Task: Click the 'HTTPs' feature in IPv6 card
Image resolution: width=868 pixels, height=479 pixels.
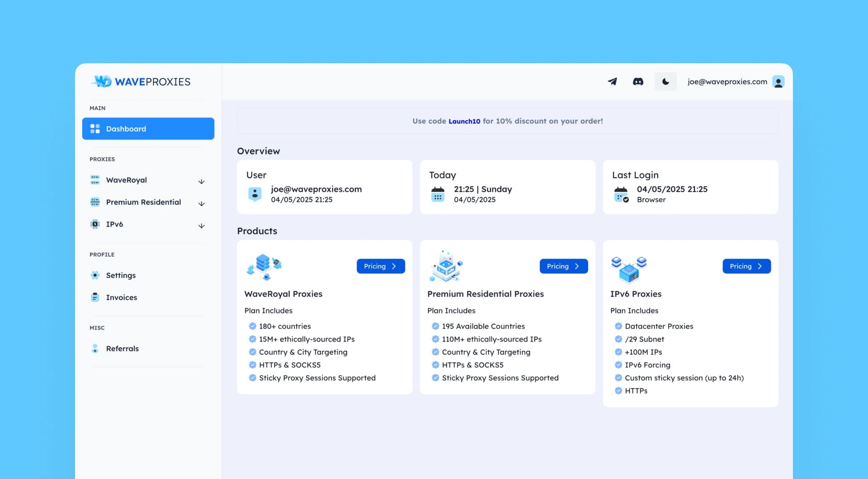Action: point(636,391)
